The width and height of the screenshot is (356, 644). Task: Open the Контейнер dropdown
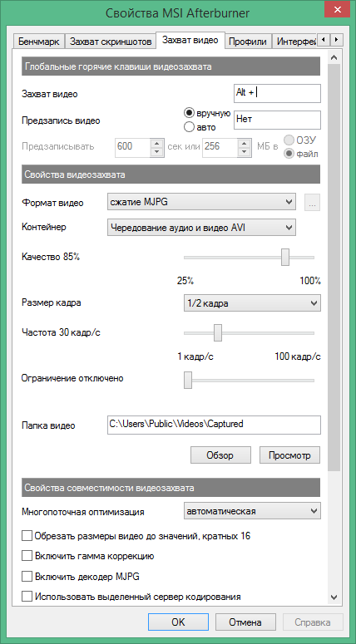(201, 227)
